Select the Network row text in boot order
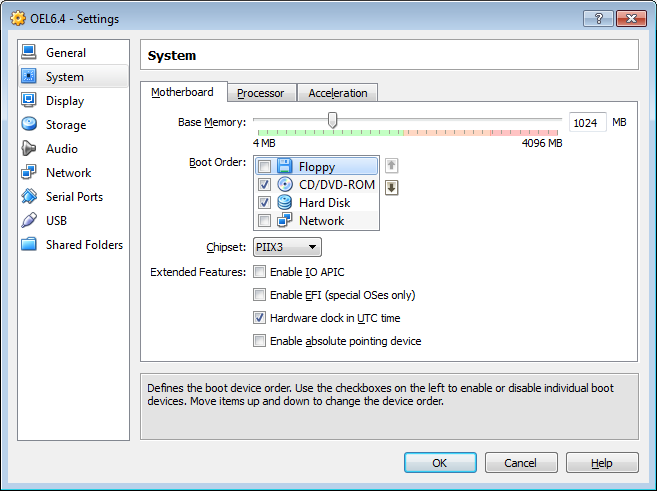This screenshot has width=657, height=491. click(x=321, y=221)
